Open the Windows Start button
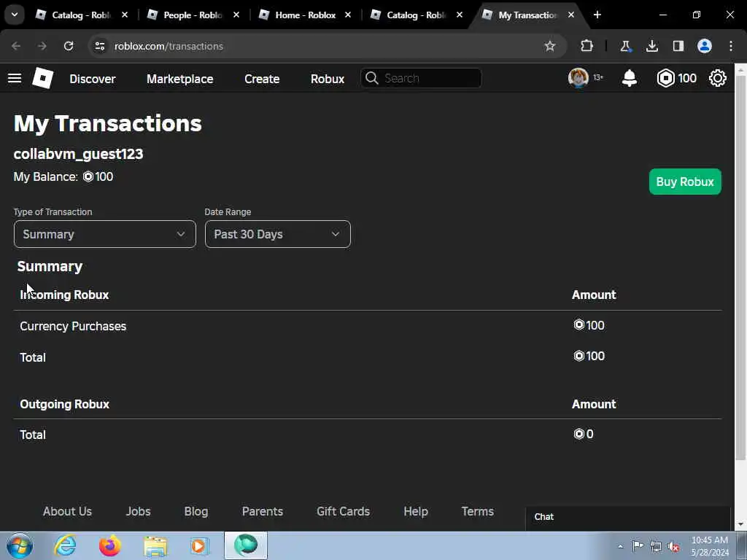 (20, 545)
